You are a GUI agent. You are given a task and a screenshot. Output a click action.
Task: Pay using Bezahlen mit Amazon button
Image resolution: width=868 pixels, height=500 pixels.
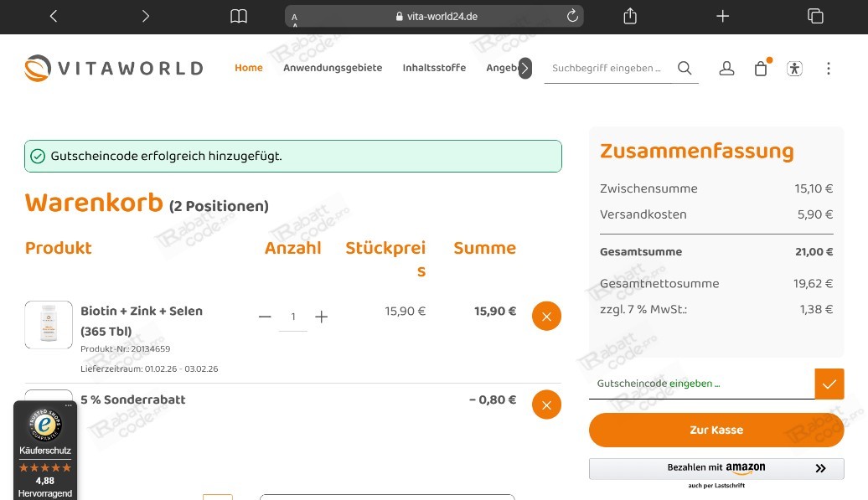716,469
